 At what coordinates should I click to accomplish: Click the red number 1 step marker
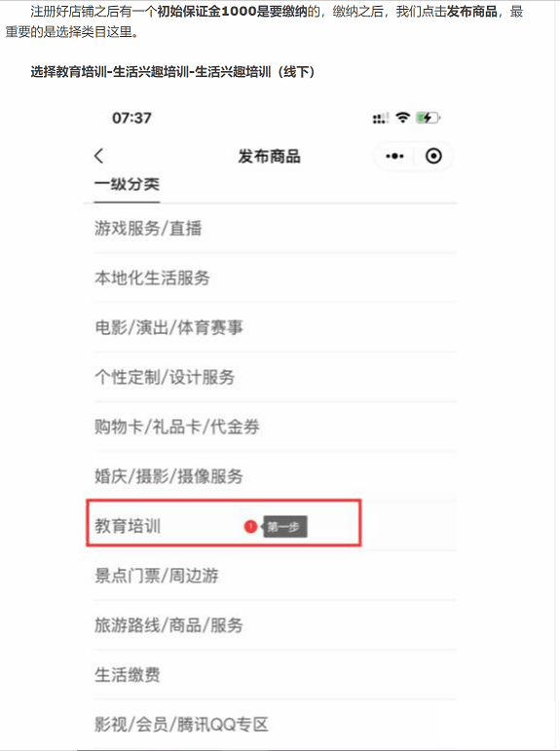pos(250,526)
